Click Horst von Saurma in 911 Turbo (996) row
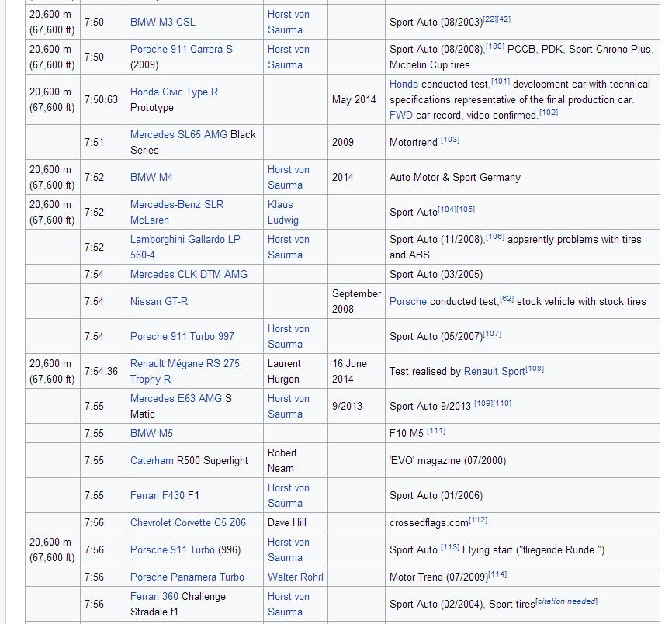672x624 pixels. (x=289, y=549)
